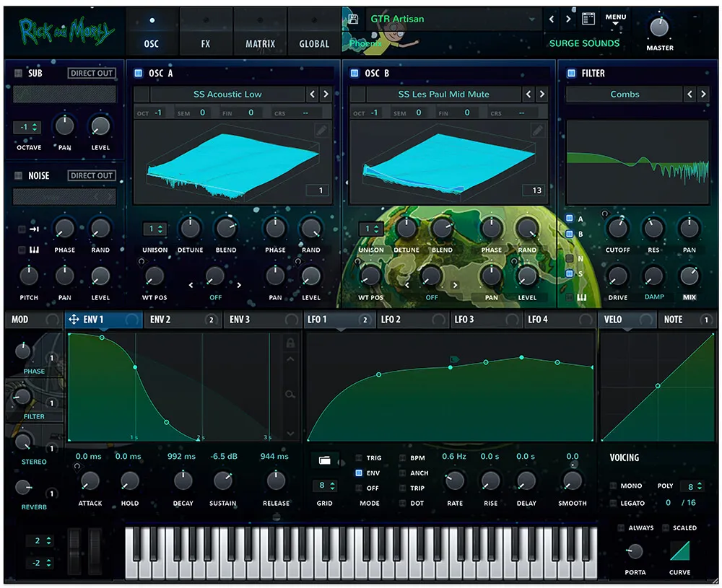Image resolution: width=722 pixels, height=588 pixels.
Task: Switch to the GLOBAL tab
Action: (314, 32)
